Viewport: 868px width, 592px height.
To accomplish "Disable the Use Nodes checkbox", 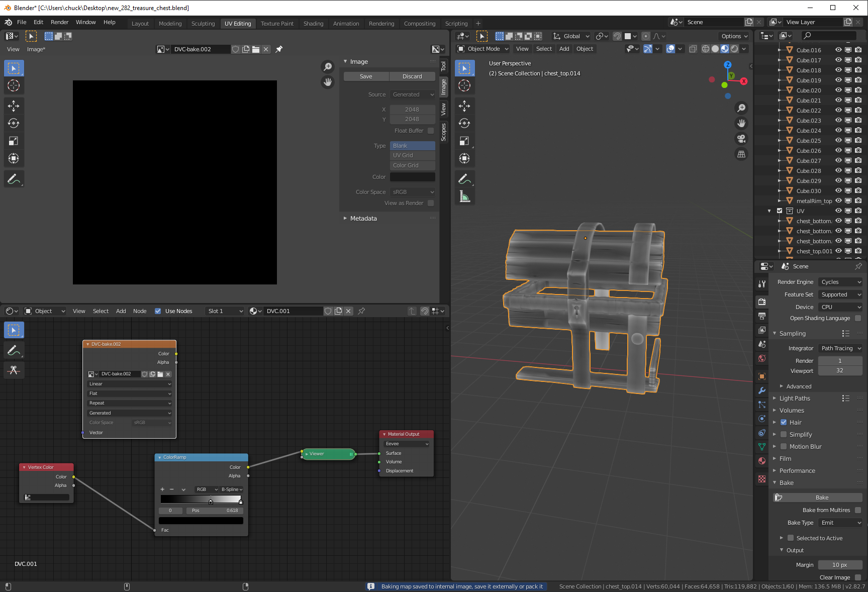I will (158, 311).
